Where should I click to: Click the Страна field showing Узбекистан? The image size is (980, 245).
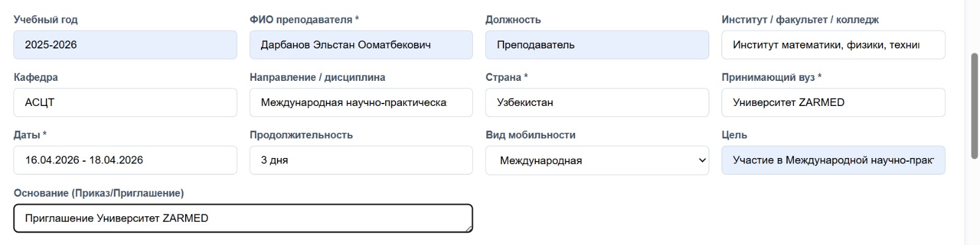(597, 102)
